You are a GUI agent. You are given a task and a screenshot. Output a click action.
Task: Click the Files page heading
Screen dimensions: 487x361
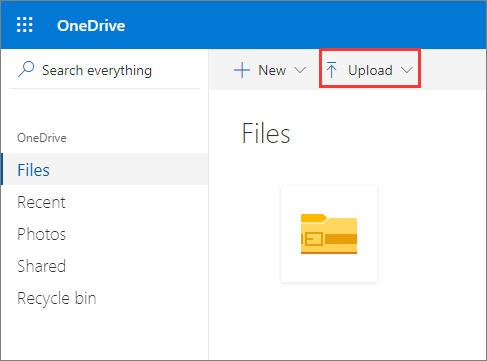pos(266,133)
